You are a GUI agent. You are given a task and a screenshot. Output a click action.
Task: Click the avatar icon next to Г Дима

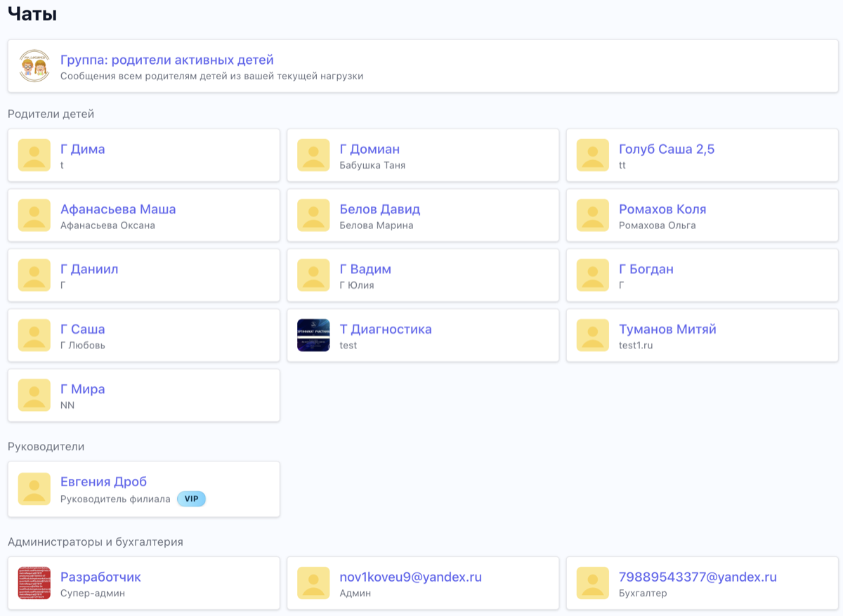click(x=34, y=155)
